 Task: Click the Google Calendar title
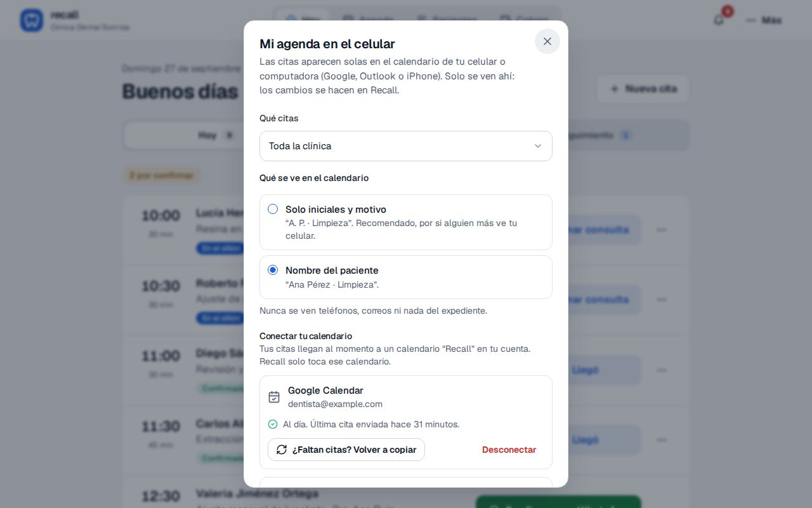point(325,391)
